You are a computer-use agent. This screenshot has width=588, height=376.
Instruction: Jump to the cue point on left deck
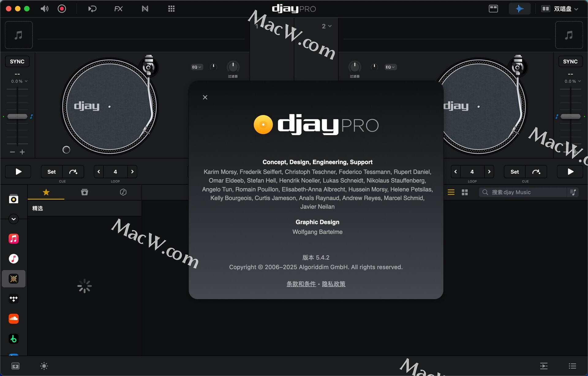[x=73, y=172]
